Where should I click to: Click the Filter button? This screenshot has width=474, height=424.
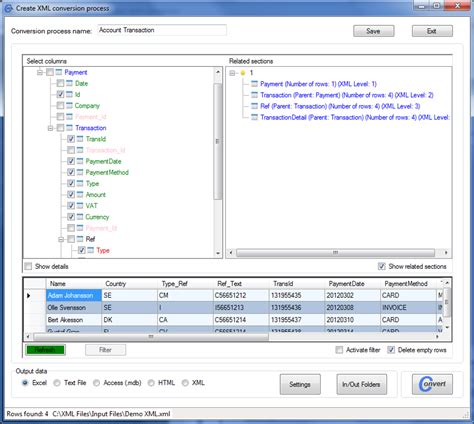[x=105, y=350]
